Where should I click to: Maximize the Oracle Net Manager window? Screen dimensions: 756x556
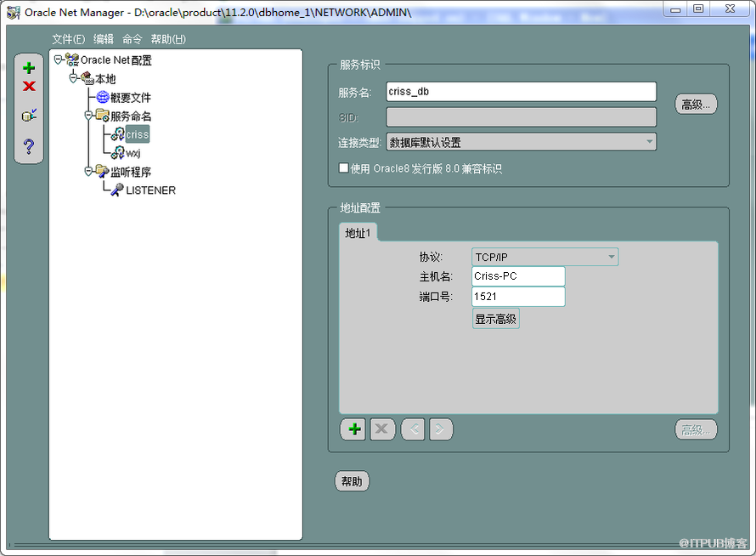698,9
